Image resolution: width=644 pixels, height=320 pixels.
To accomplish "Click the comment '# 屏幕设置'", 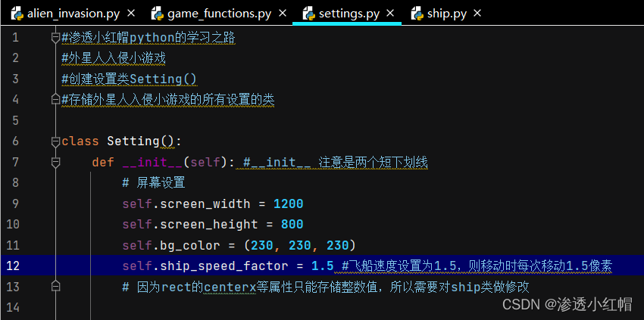I will click(x=154, y=182).
